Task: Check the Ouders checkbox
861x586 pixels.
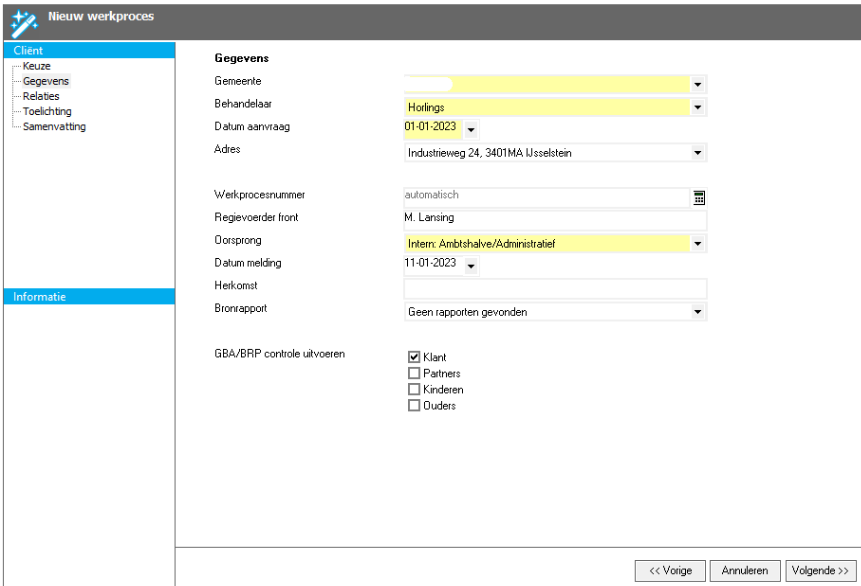Action: click(x=414, y=405)
